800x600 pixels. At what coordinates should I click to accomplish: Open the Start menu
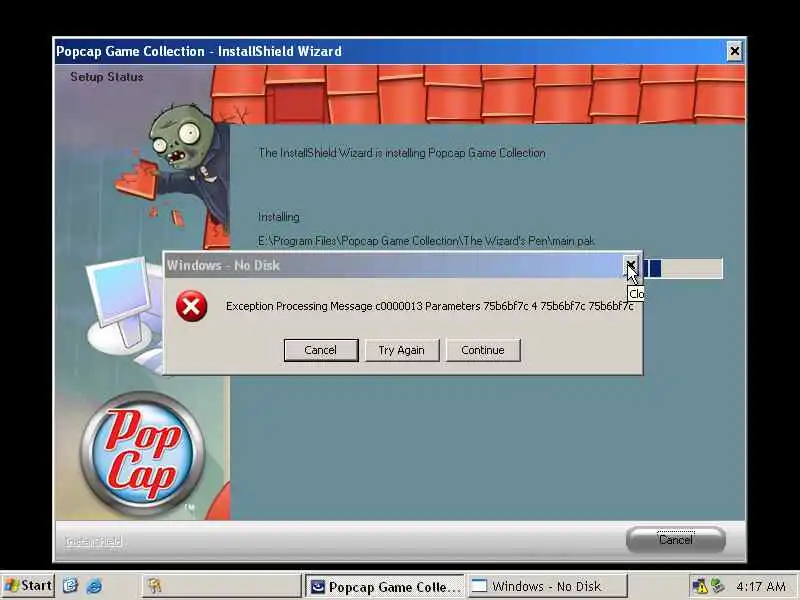(x=29, y=586)
